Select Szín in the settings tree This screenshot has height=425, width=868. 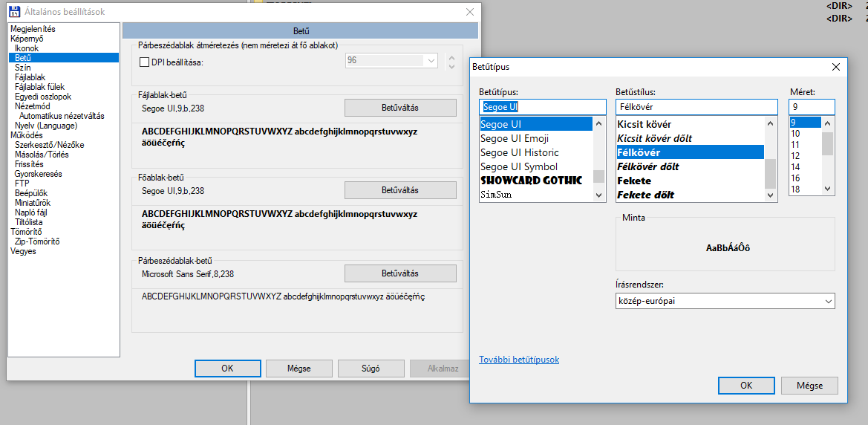[x=23, y=67]
